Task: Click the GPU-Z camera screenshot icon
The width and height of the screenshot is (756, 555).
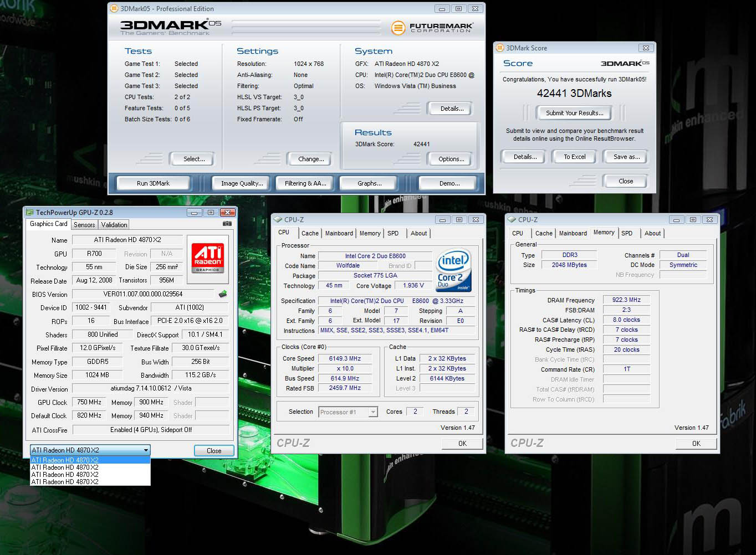Action: coord(227,224)
